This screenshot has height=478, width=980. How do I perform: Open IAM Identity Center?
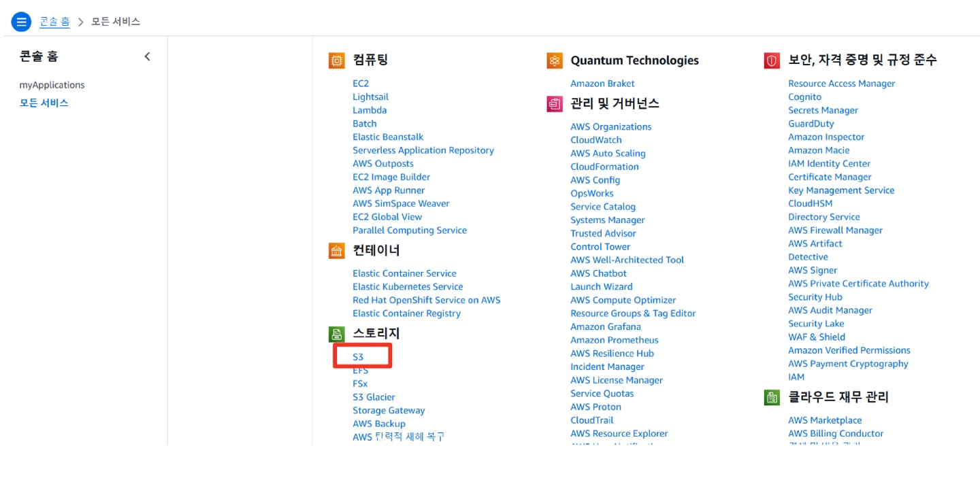(829, 163)
